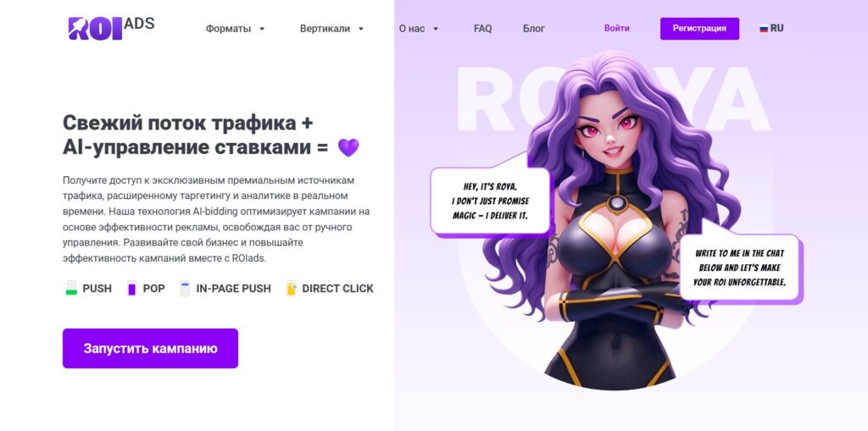
Task: Click the purple POP format icon
Action: click(131, 288)
